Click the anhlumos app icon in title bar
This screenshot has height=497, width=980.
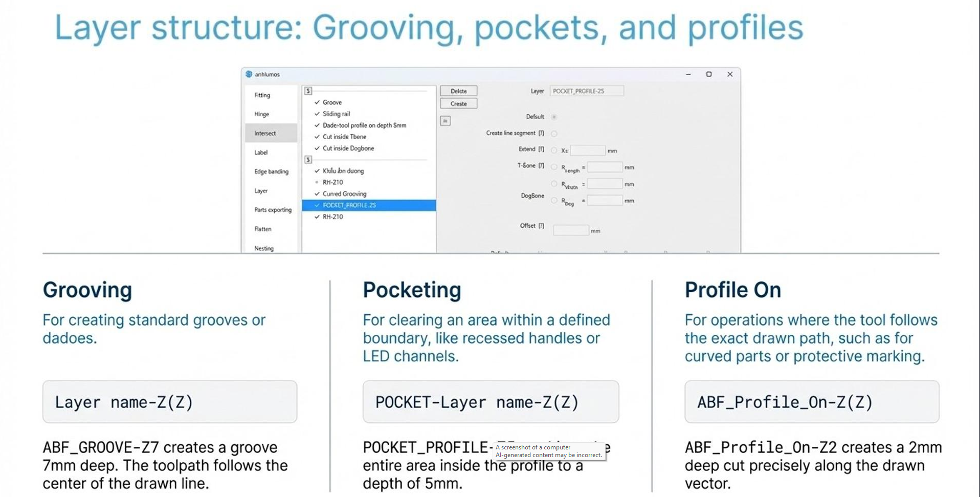pos(249,74)
